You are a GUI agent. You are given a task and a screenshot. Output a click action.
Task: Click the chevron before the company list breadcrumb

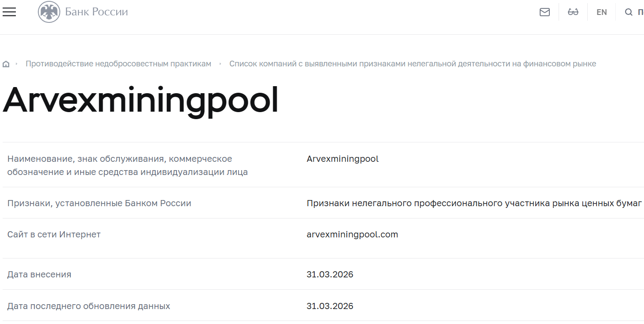click(x=220, y=63)
